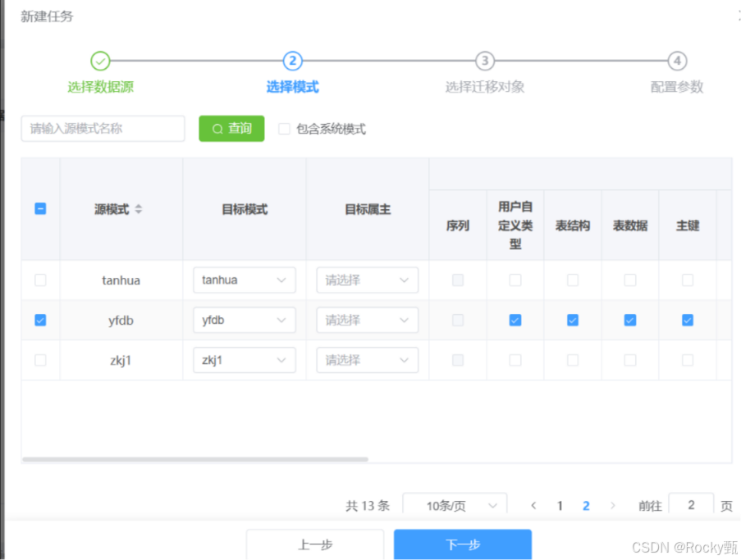Click the completed step checkmark icon for 选择数据源
The height and width of the screenshot is (560, 741).
100,61
